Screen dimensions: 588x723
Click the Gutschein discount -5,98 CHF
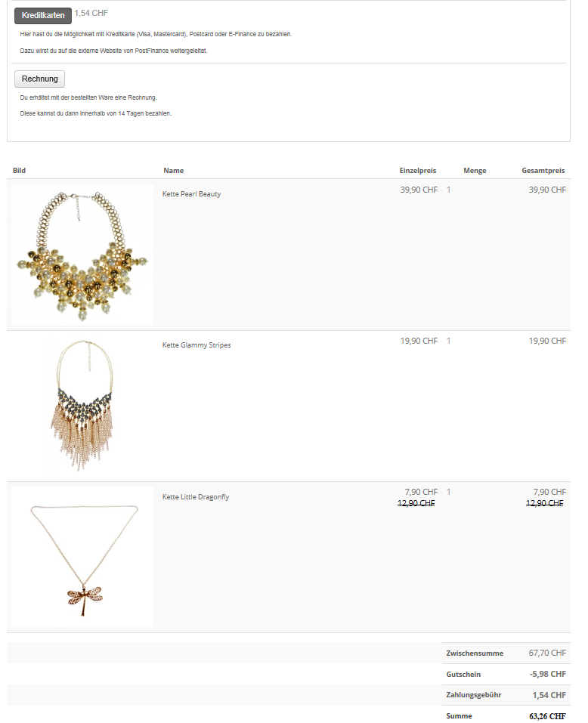tap(548, 674)
